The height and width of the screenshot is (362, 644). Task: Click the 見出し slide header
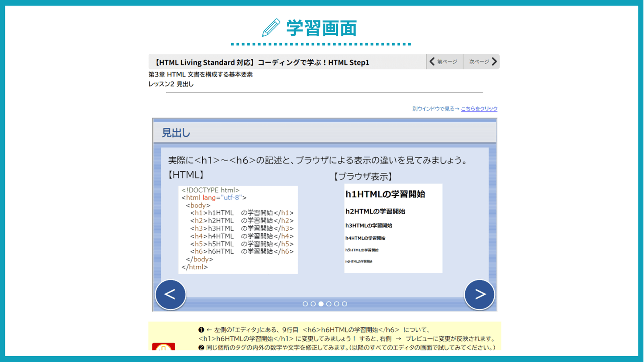pos(176,133)
